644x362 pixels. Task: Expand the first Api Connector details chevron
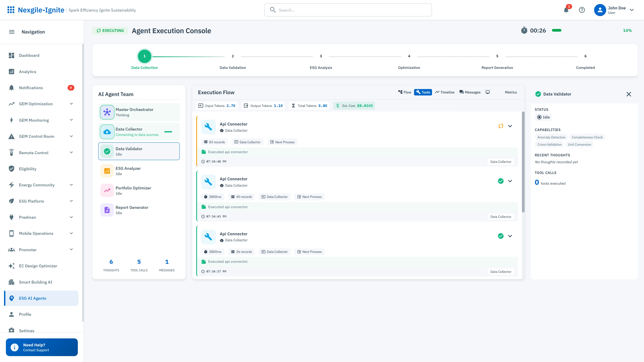click(x=510, y=126)
